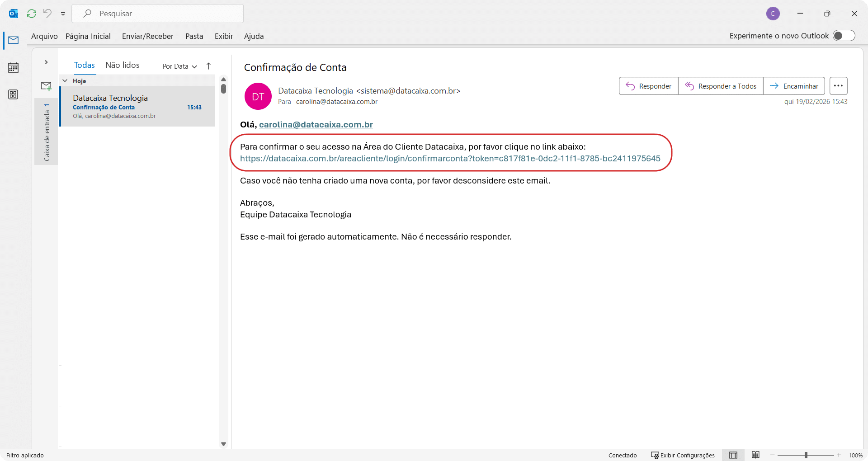Screen dimensions: 868x461
Task: Enable the new Outlook toggle
Action: coord(844,36)
